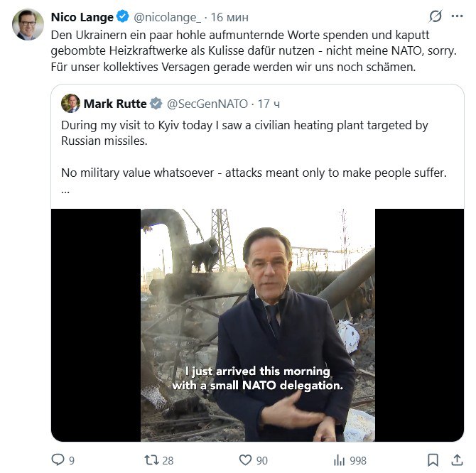Like the tweet with heart icon
This screenshot has width=476, height=473.
245,460
